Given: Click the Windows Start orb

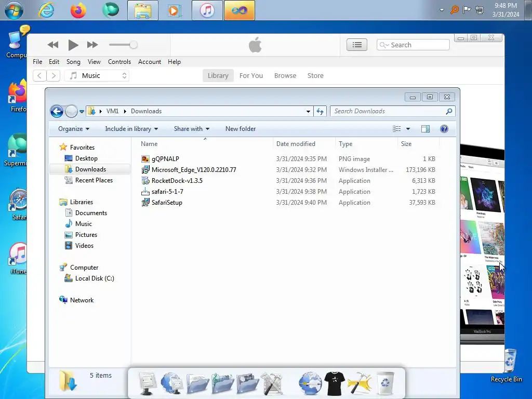Looking at the screenshot, I should tap(14, 10).
